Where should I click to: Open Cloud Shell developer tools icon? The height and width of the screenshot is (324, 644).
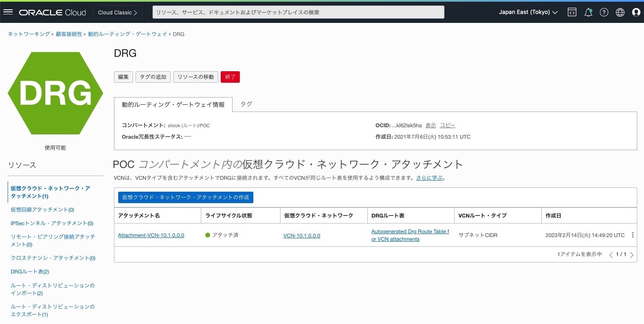(572, 12)
